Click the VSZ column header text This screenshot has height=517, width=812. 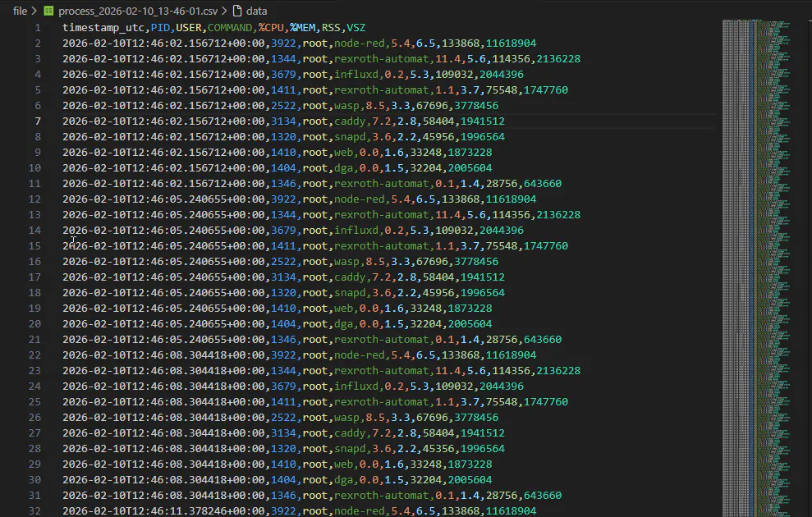pos(356,28)
